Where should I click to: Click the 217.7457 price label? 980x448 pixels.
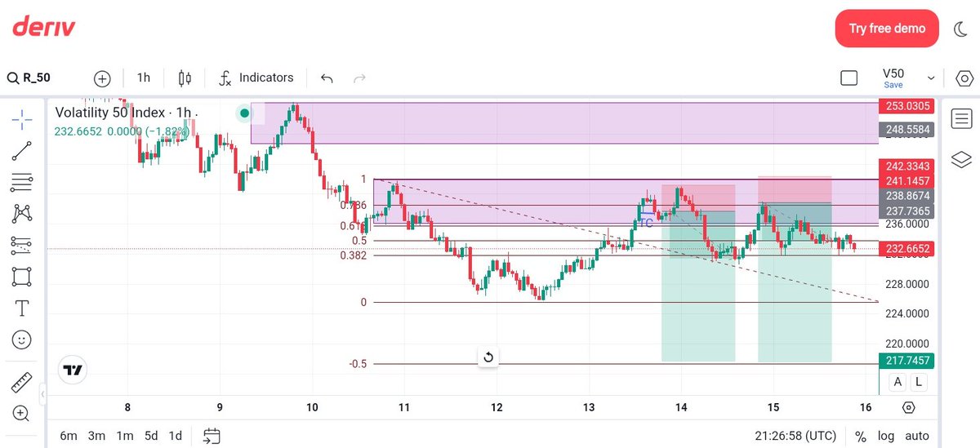(906, 360)
